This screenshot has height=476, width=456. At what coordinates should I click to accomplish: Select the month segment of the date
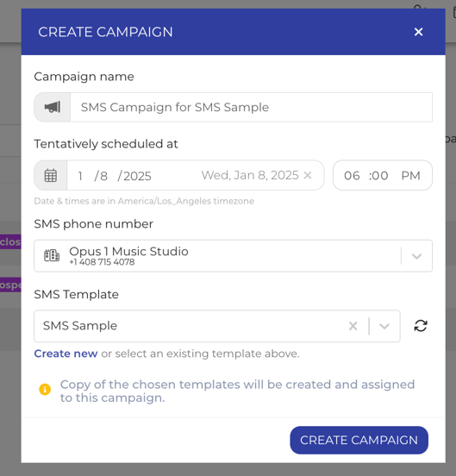80,176
